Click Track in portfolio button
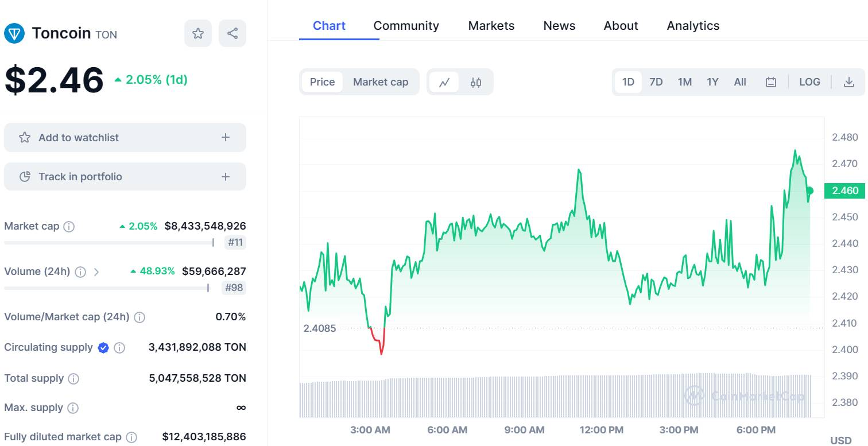Viewport: 868px width, 446px height. point(125,177)
